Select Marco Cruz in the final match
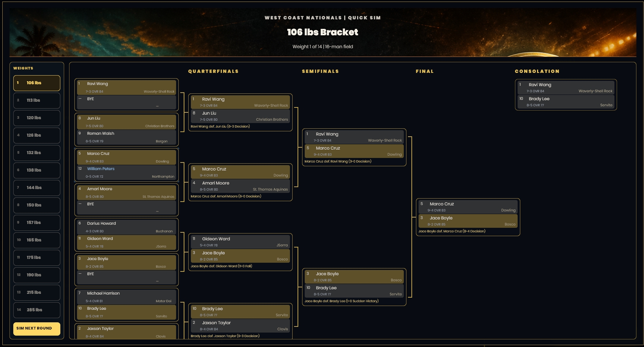 click(x=468, y=207)
